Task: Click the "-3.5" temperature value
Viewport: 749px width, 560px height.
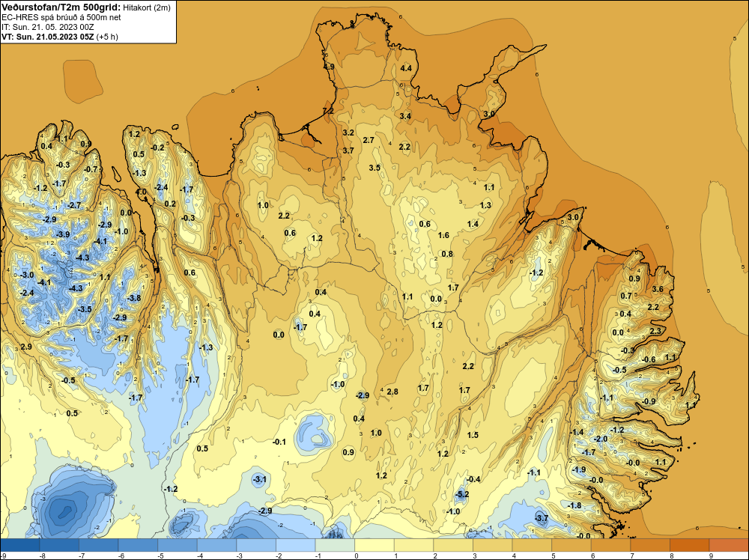Action: click(x=84, y=309)
